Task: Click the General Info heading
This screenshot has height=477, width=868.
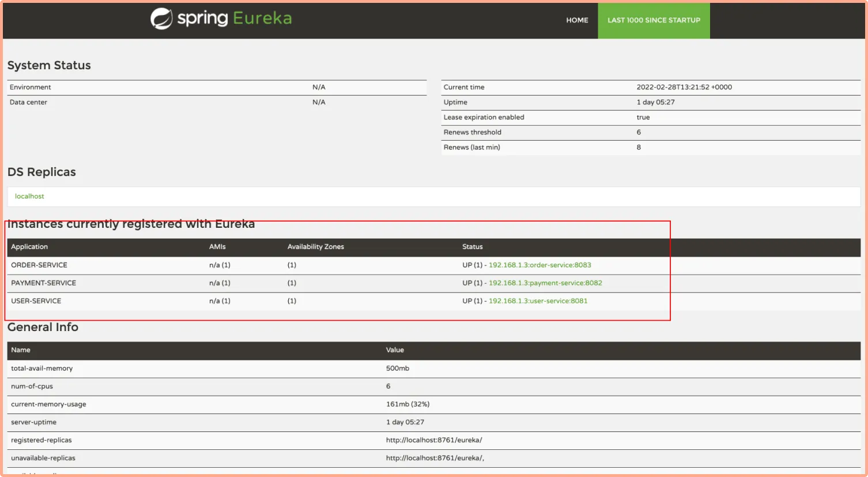Action: tap(43, 327)
